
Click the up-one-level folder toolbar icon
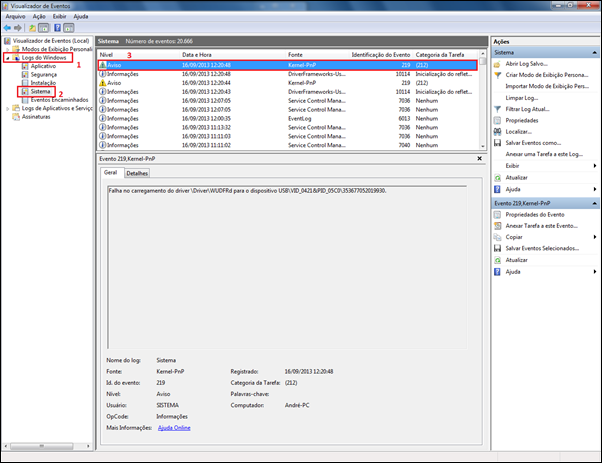(33, 28)
